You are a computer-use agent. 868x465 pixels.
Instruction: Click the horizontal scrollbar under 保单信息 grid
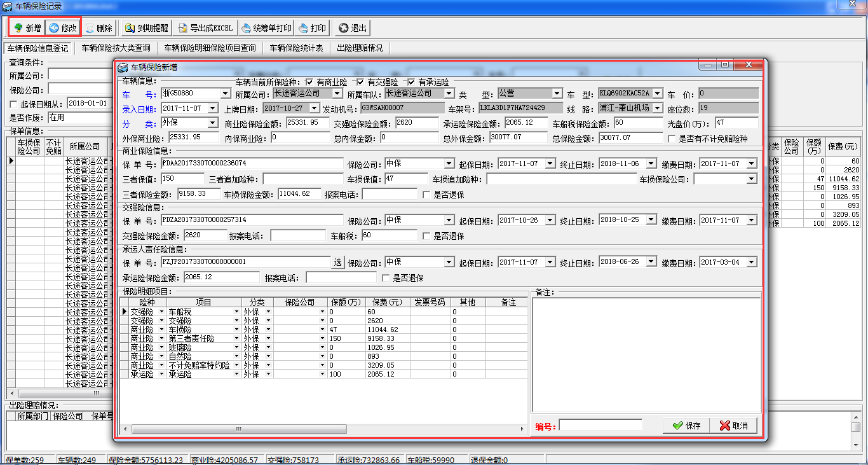60,394
